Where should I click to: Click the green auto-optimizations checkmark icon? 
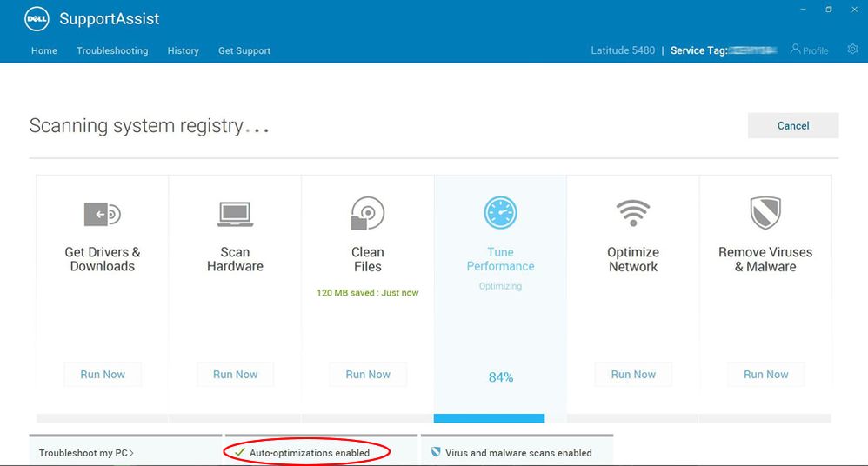pyautogui.click(x=240, y=452)
